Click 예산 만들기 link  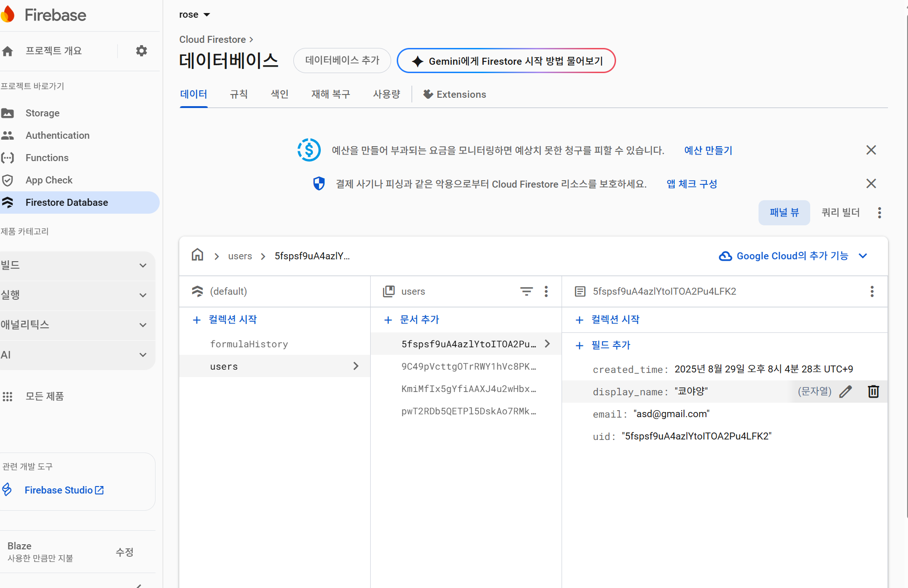tap(708, 150)
